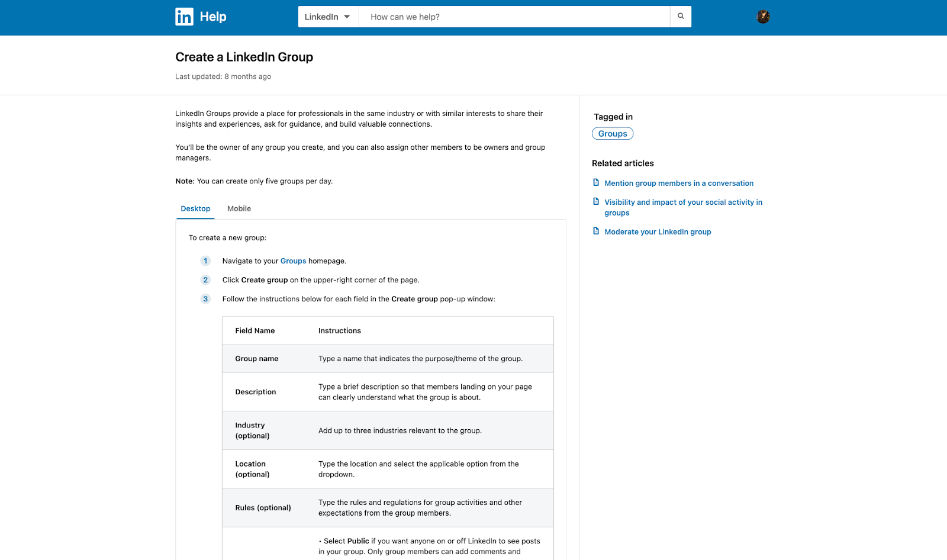The image size is (947, 560).
Task: Click the Rules (optional) cell
Action: pyautogui.click(x=263, y=508)
